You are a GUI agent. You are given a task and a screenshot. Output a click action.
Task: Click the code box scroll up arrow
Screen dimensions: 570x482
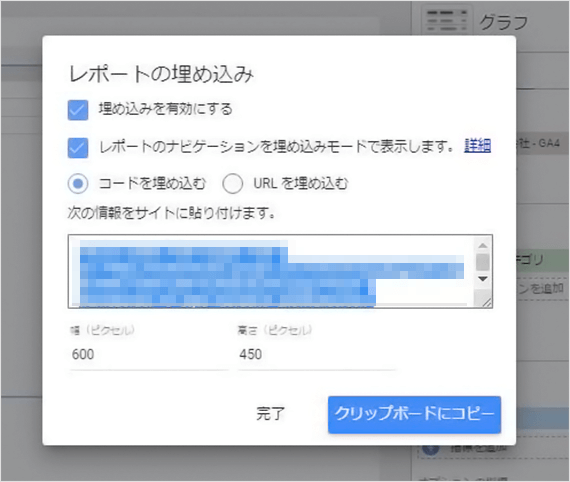point(483,245)
